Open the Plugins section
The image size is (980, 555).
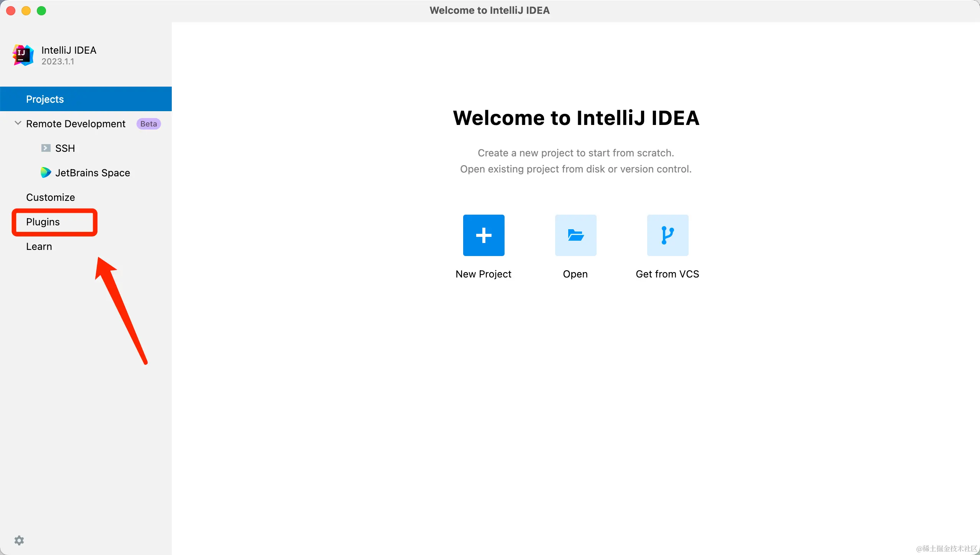43,222
